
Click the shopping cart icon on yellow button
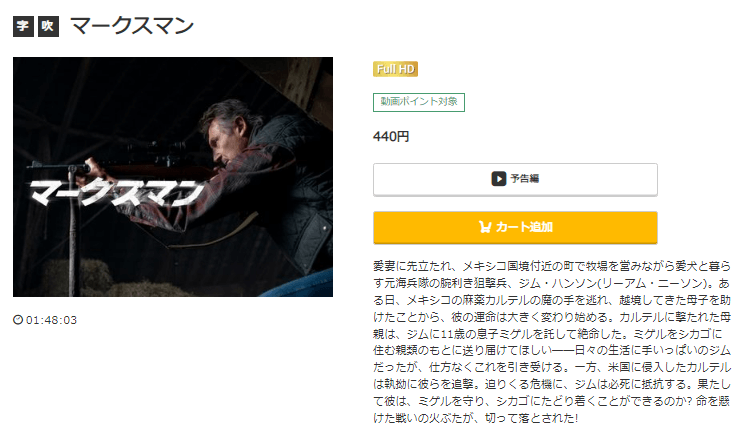pos(485,227)
